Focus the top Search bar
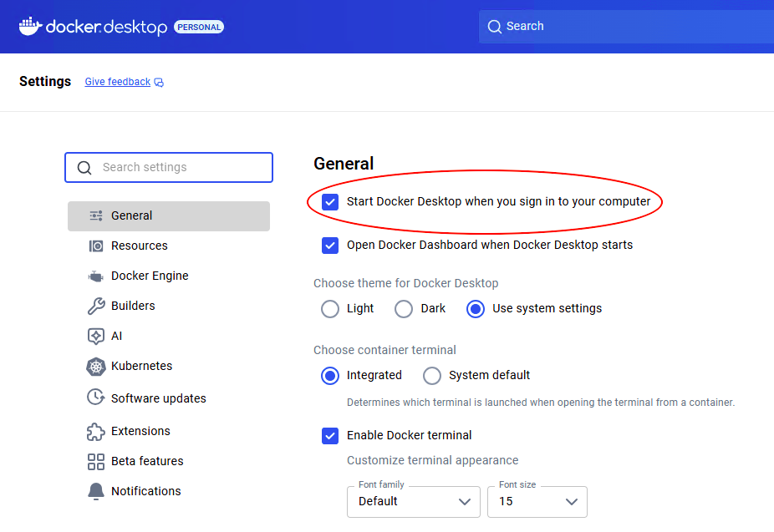Image resolution: width=774 pixels, height=532 pixels. (626, 27)
